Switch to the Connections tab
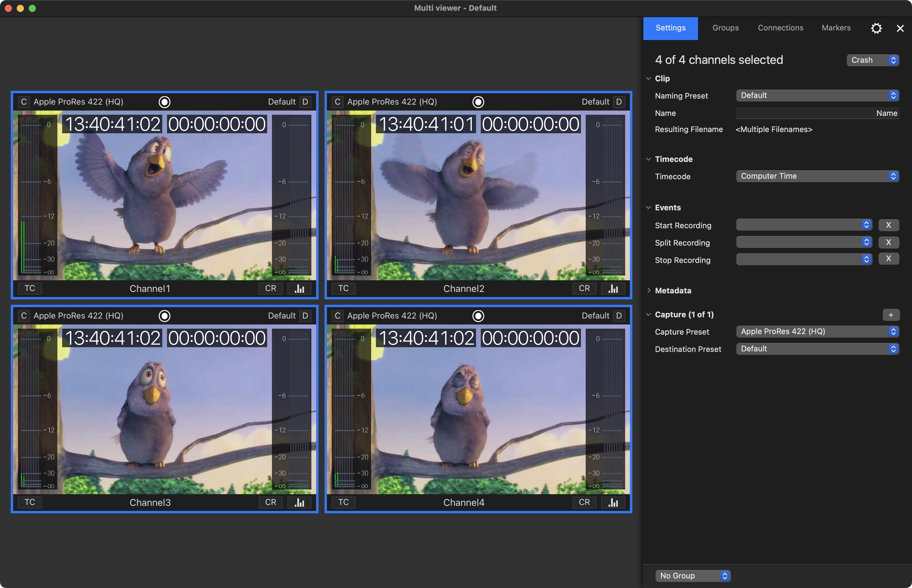The image size is (912, 588). click(781, 28)
